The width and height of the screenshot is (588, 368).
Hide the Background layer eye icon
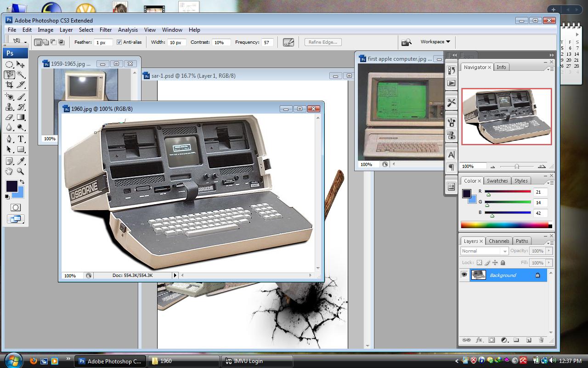pyautogui.click(x=464, y=275)
